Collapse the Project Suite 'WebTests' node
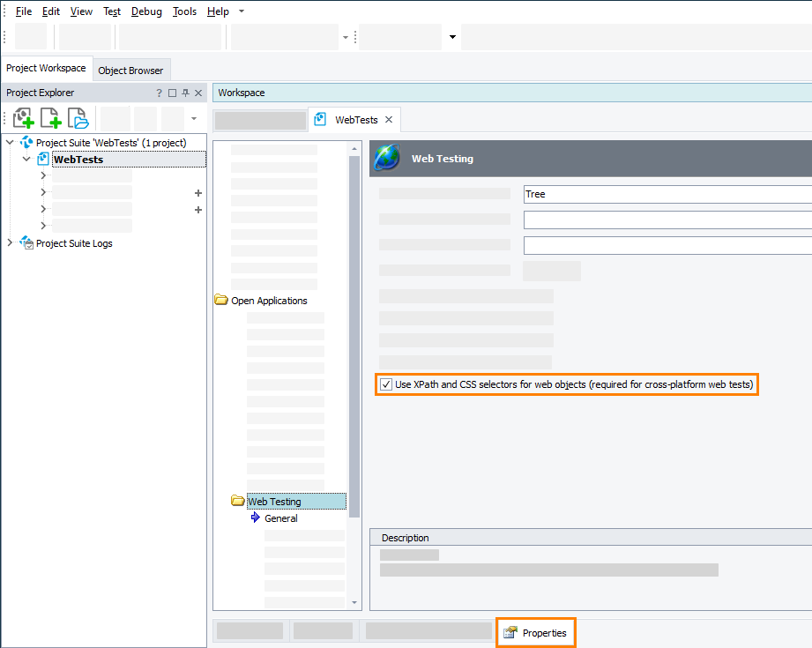This screenshot has width=812, height=648. coord(11,143)
